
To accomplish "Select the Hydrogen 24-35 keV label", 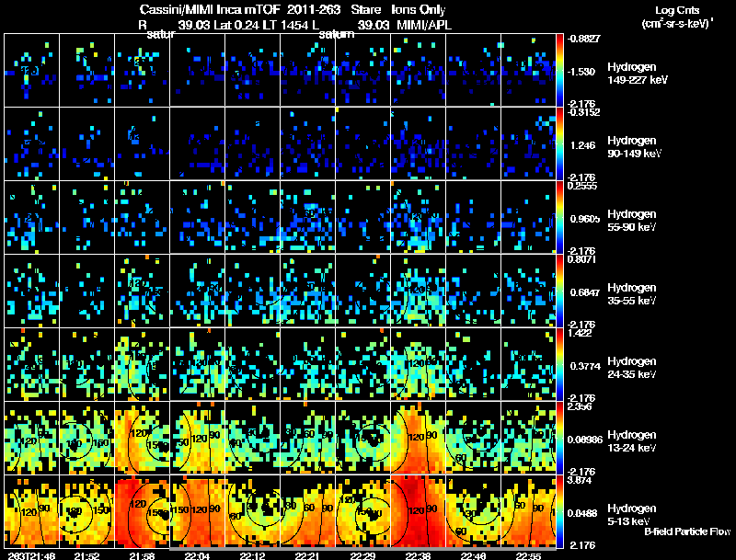I will [636, 367].
